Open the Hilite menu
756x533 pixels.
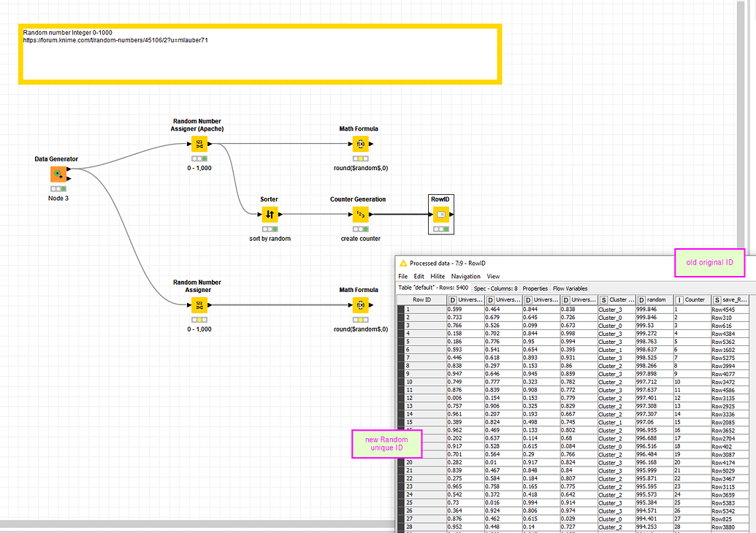point(437,276)
